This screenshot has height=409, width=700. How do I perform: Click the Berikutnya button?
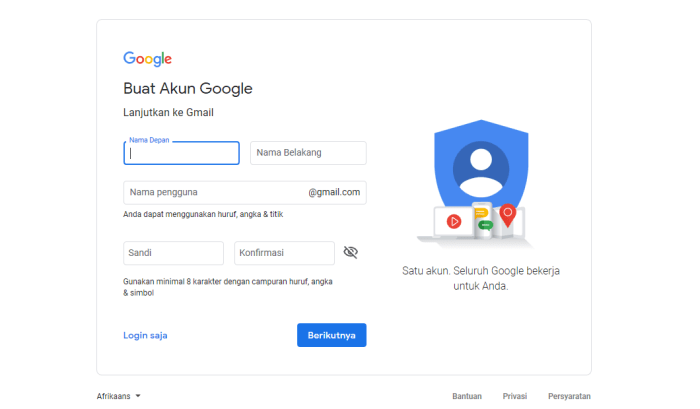tap(332, 335)
